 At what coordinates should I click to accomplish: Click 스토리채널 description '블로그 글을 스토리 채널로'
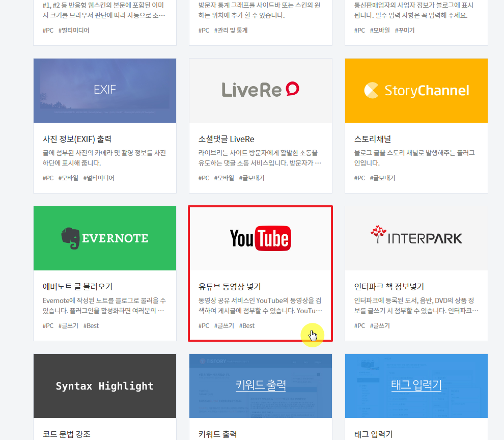(414, 158)
